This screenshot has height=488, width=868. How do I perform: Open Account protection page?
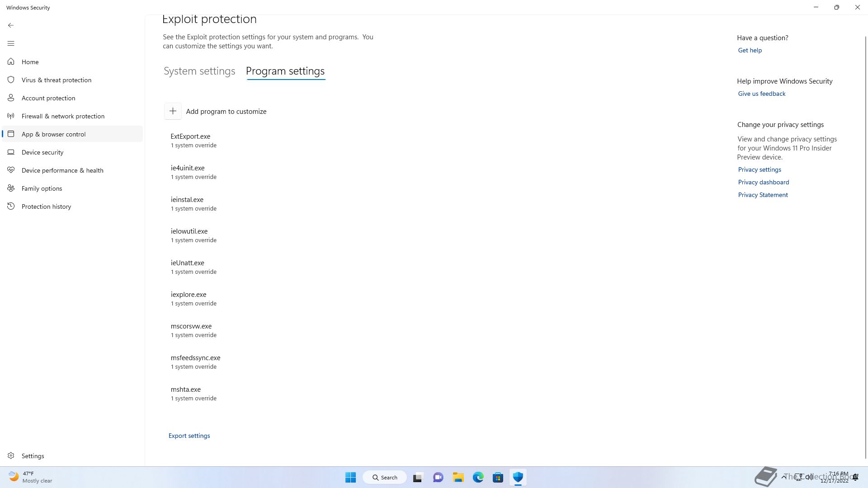coord(72,98)
